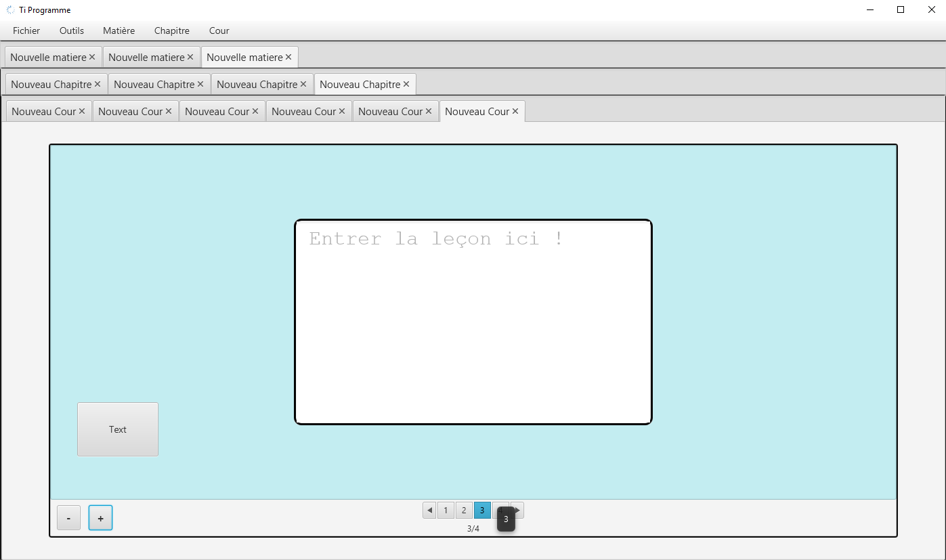
Task: Close the third Nouveau Chapitre tab
Action: tap(303, 85)
